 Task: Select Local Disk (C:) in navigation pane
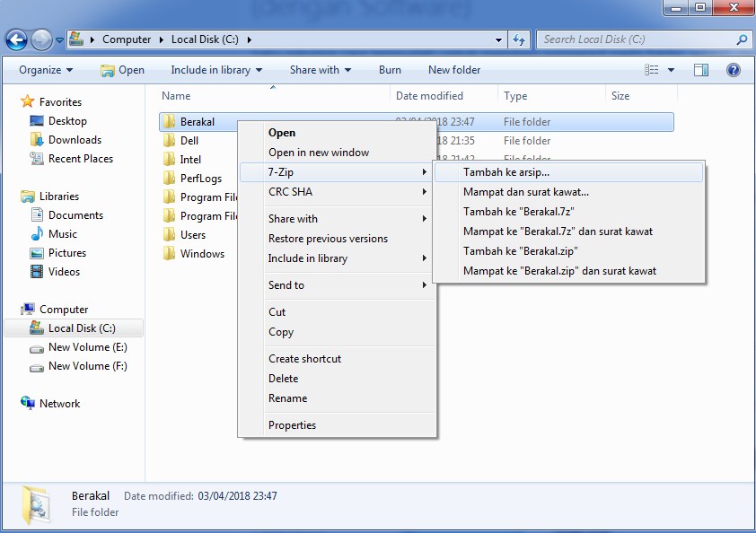coord(73,328)
